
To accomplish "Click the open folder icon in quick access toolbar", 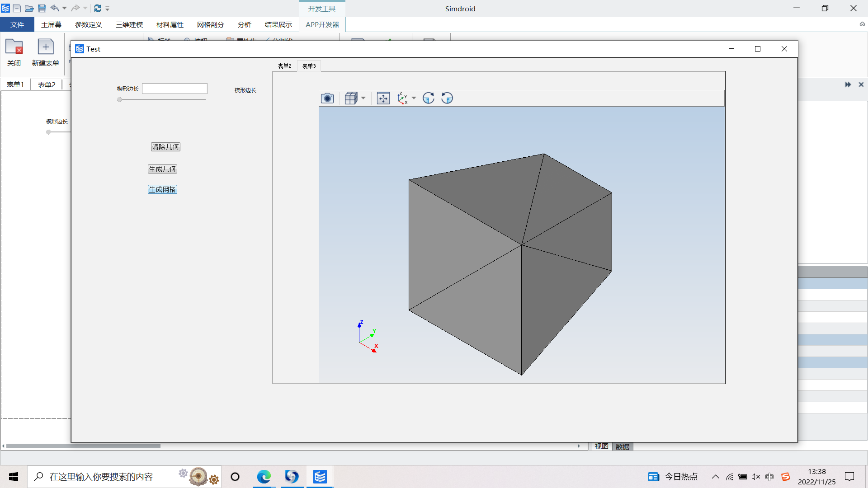I will point(29,8).
